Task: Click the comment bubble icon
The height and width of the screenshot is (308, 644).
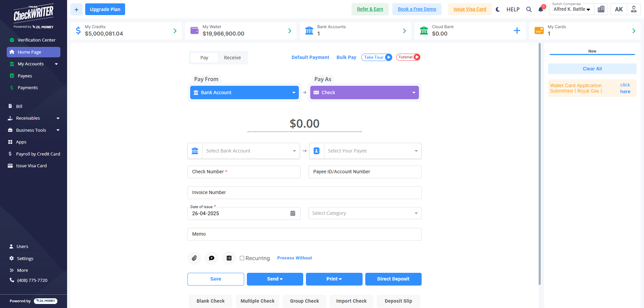Action: click(212, 258)
